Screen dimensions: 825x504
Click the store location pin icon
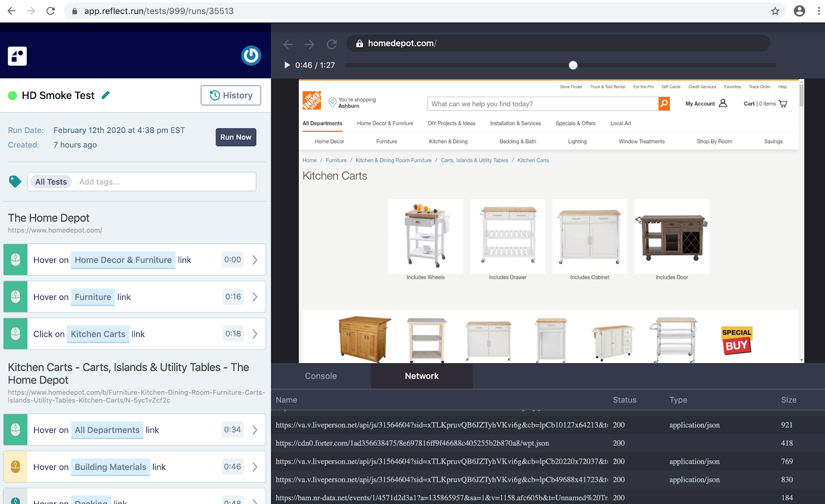coord(333,103)
